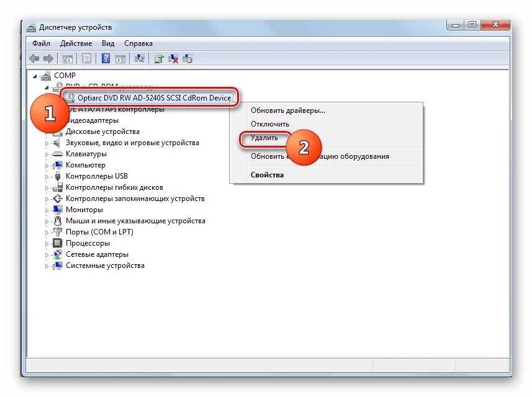This screenshot has width=532, height=397.
Task: Expand the Мониторы node arrow
Action: click(47, 210)
